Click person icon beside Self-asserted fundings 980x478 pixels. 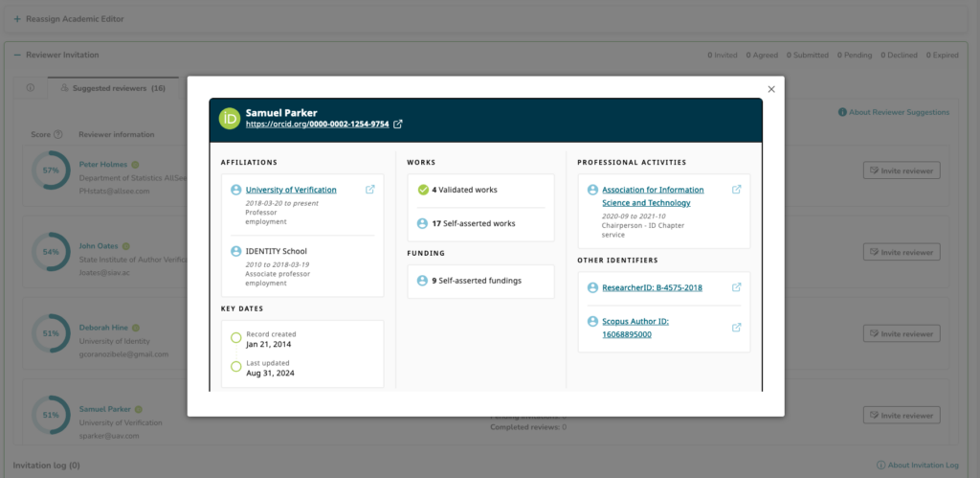422,281
